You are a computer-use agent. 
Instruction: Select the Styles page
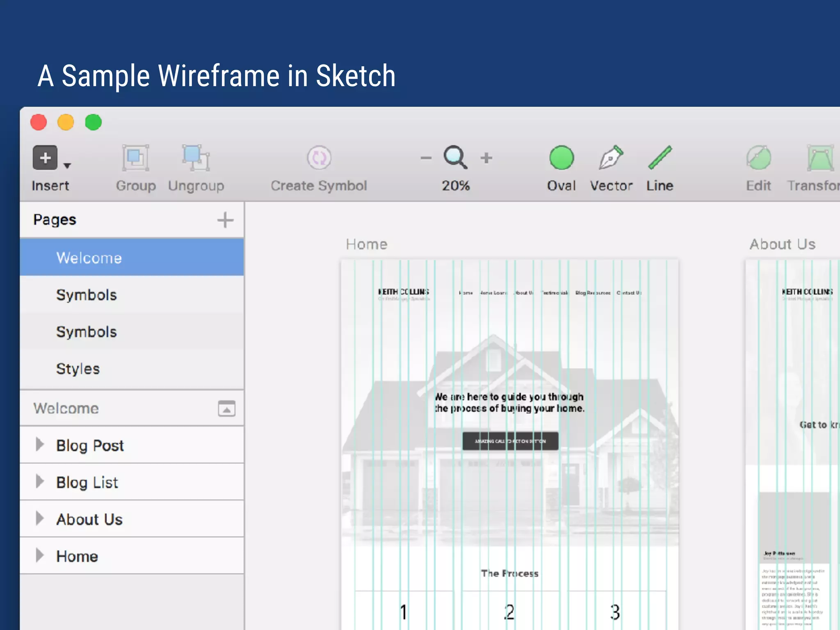[132, 368]
